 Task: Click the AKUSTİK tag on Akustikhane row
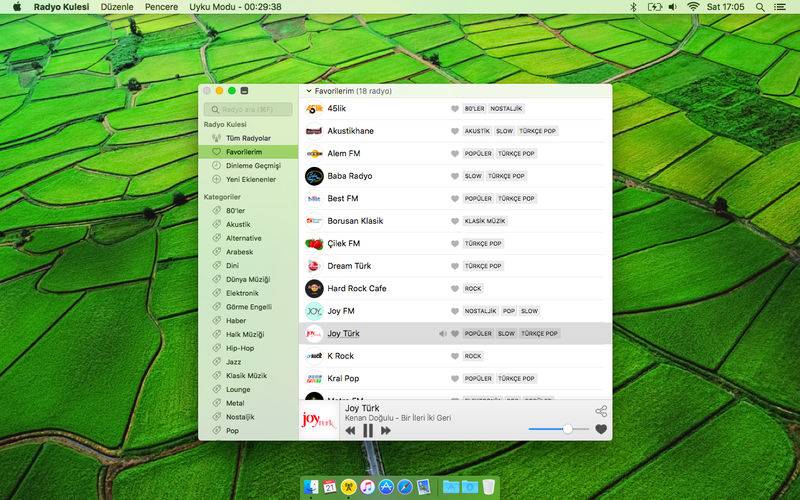(x=477, y=131)
